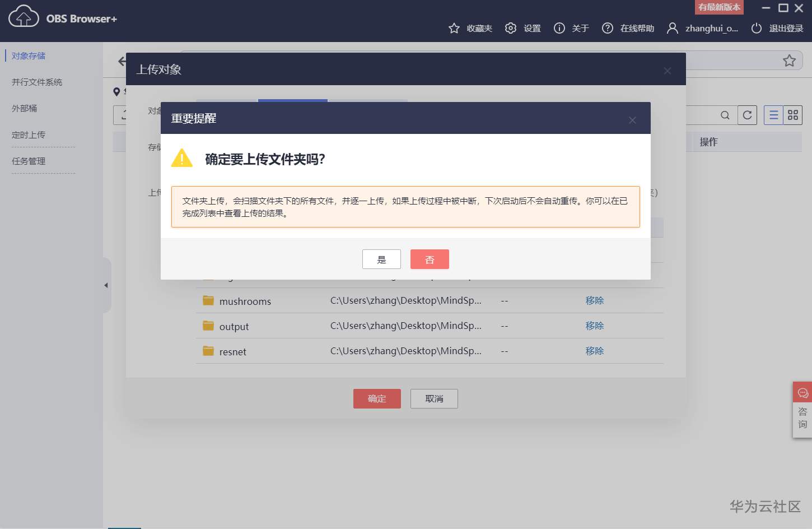Open the 收藏夹 favorites star icon
Viewport: 812px width, 529px height.
454,28
